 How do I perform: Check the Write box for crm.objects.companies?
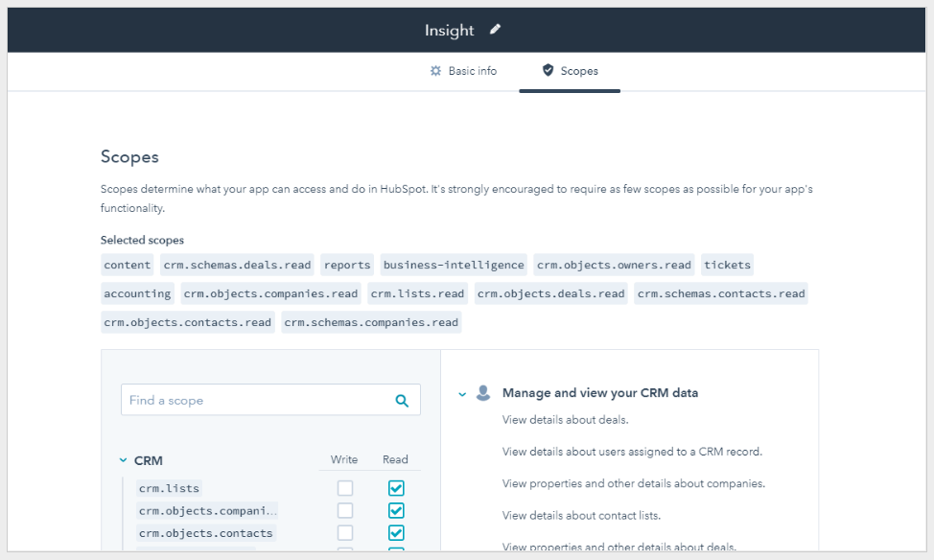[x=344, y=510]
